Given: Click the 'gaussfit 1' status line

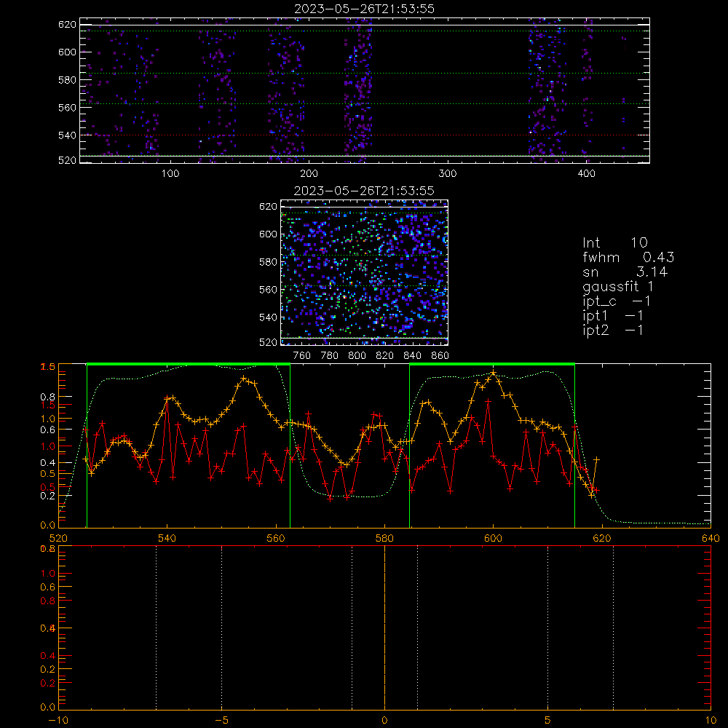Looking at the screenshot, I should [x=618, y=286].
